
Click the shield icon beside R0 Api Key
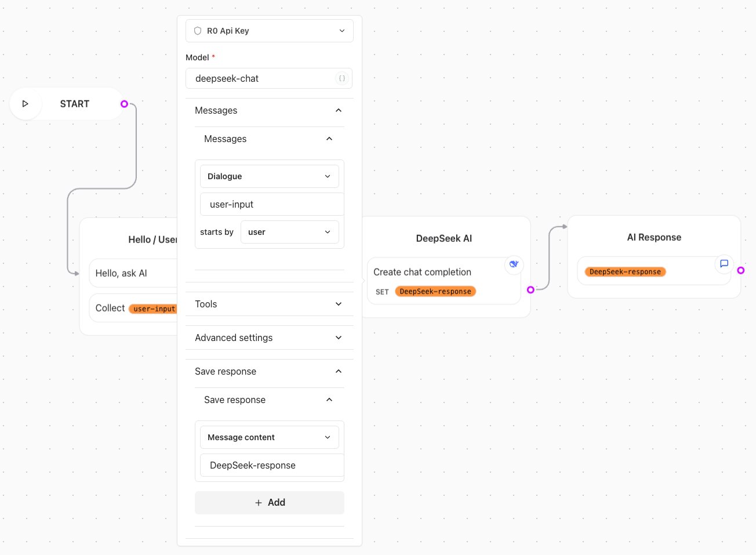[x=198, y=30]
